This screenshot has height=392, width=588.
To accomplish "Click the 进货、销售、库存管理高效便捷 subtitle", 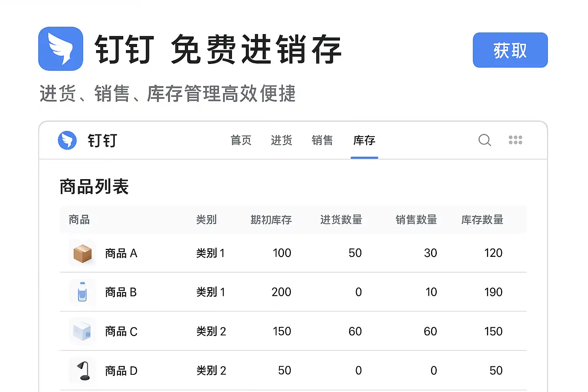I will point(168,94).
